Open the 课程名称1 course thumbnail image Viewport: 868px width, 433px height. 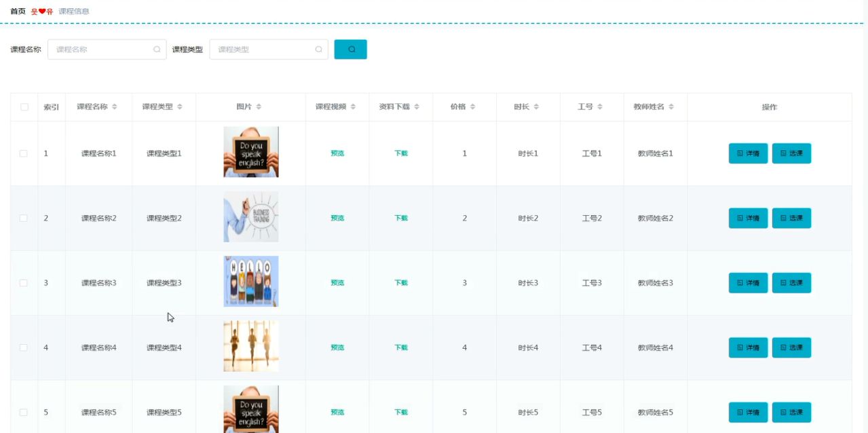click(251, 152)
